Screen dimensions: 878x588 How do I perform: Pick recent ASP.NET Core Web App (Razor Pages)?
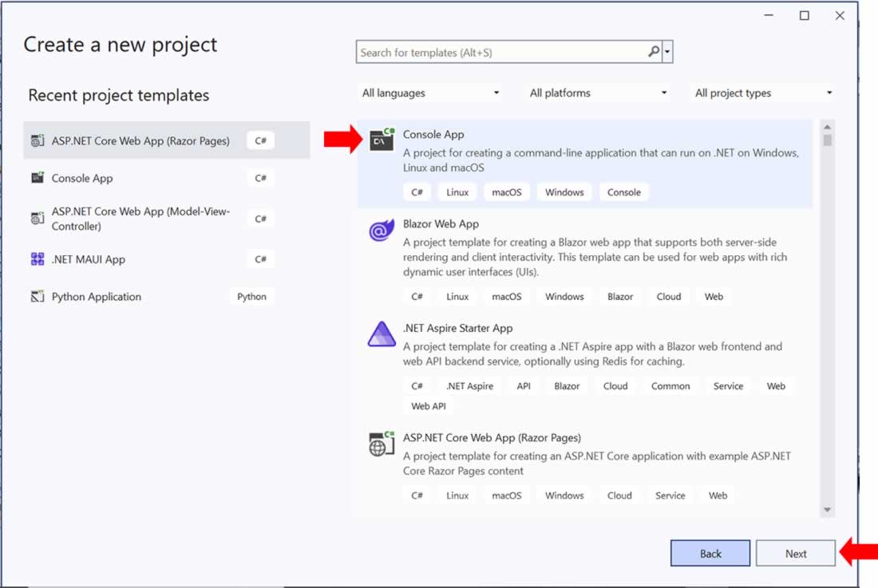166,140
